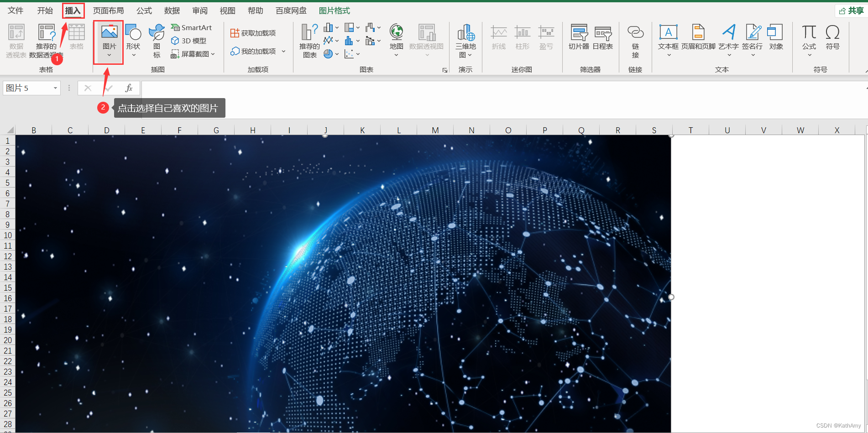Insert an Equation (公式)
This screenshot has width=868, height=433.
point(809,41)
